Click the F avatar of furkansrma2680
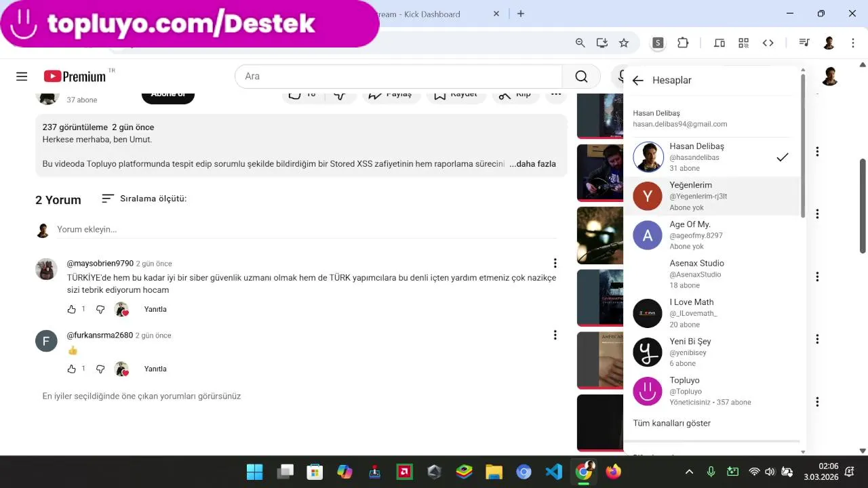The width and height of the screenshot is (868, 488). 46,341
